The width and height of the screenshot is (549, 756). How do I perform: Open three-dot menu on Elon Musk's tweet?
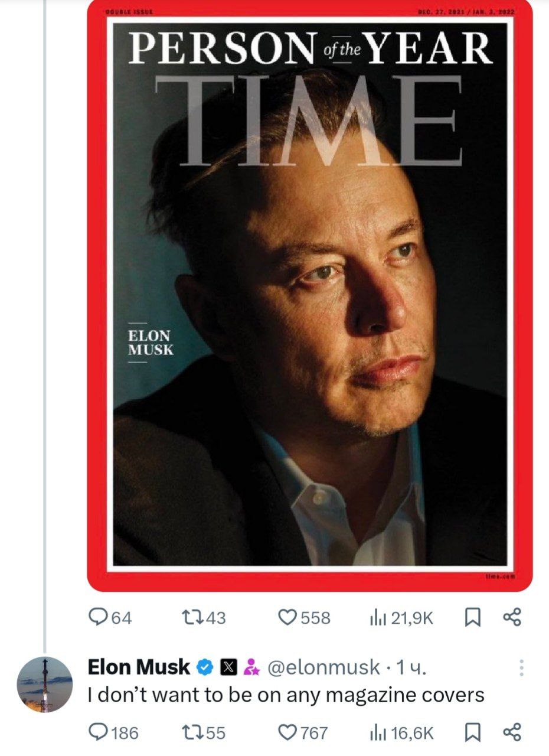click(x=521, y=667)
